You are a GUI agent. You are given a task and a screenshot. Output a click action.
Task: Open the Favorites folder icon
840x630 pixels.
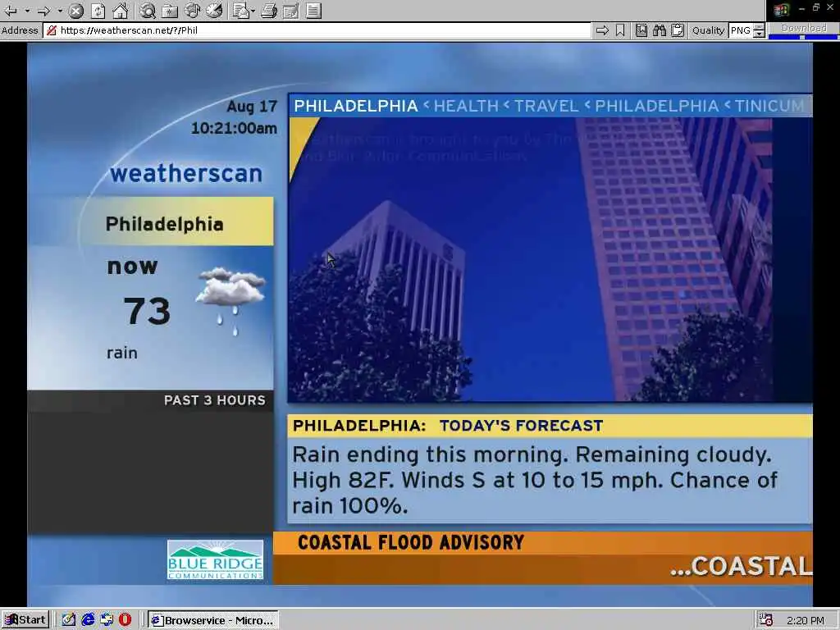click(x=170, y=10)
